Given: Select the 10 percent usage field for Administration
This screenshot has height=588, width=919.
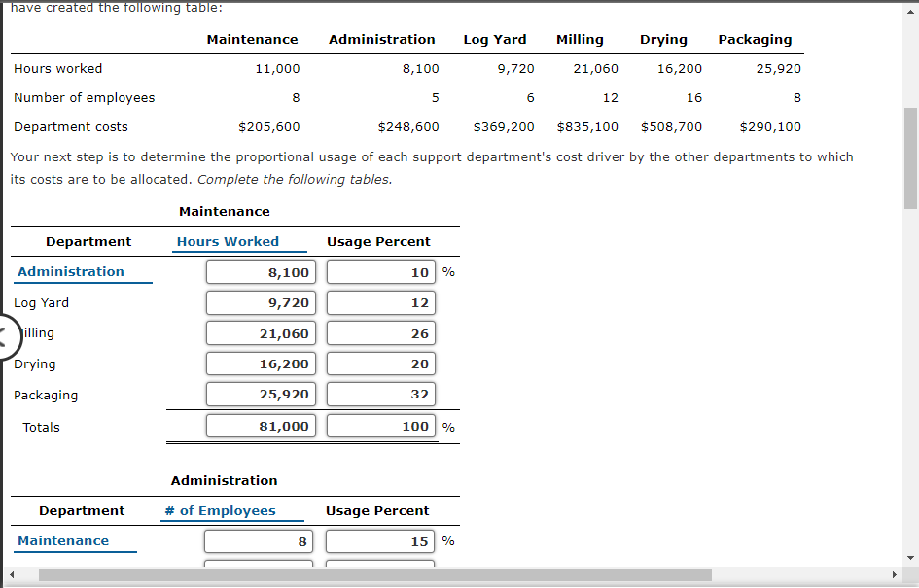Looking at the screenshot, I should [x=380, y=272].
